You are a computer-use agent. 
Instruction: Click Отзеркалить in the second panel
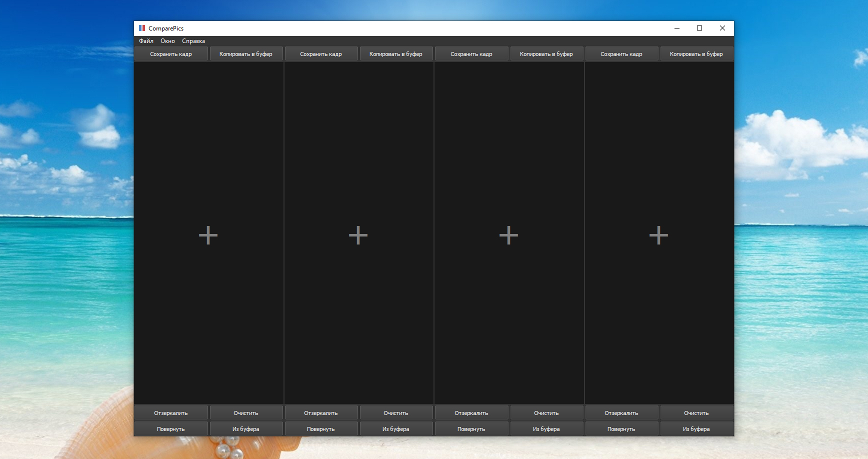point(321,413)
